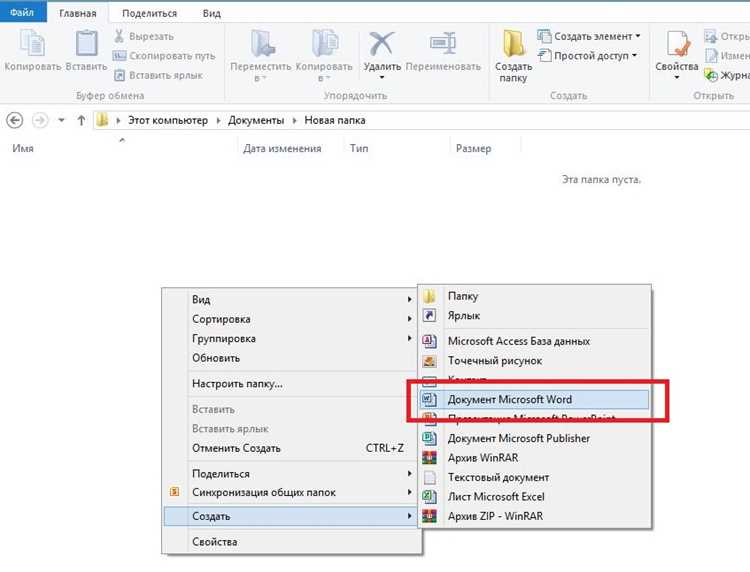Sort by Размер column header
The height and width of the screenshot is (572, 750).
[x=474, y=148]
